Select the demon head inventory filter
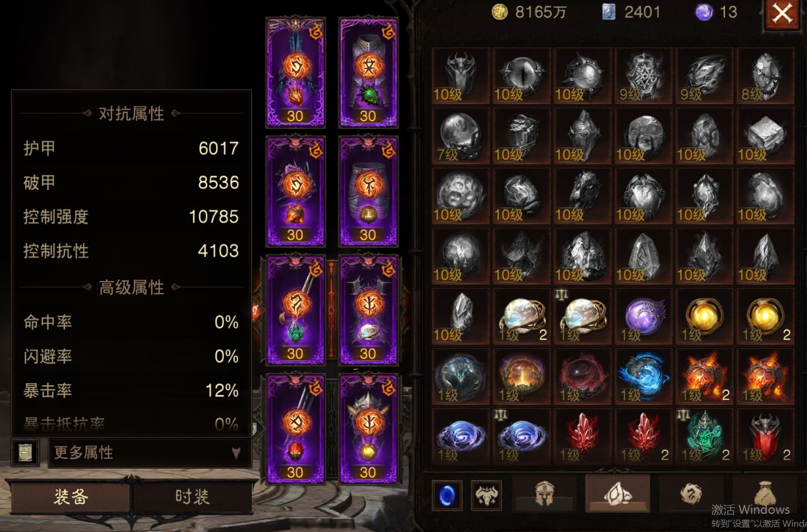Image resolution: width=807 pixels, height=532 pixels. (x=487, y=496)
